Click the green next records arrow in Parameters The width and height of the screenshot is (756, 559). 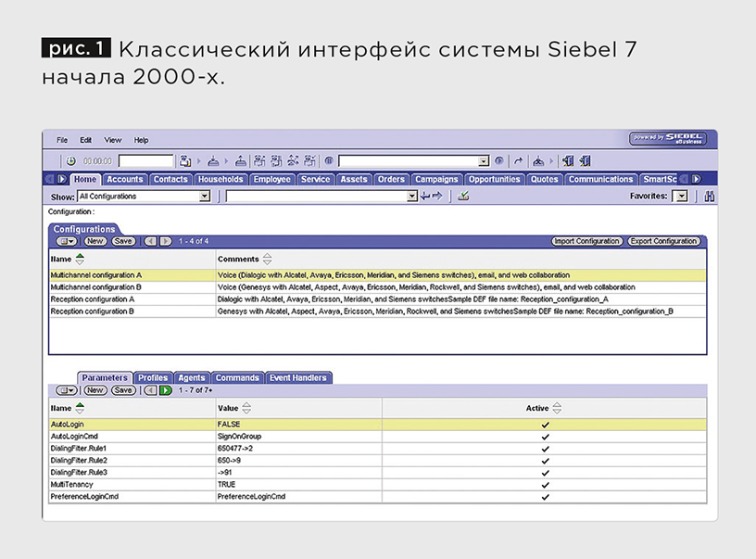pos(165,390)
